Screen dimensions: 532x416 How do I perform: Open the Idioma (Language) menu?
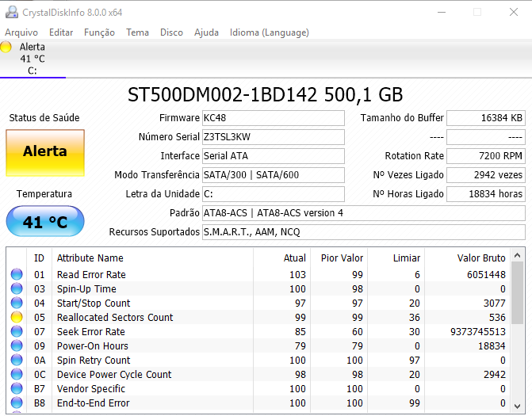[270, 32]
